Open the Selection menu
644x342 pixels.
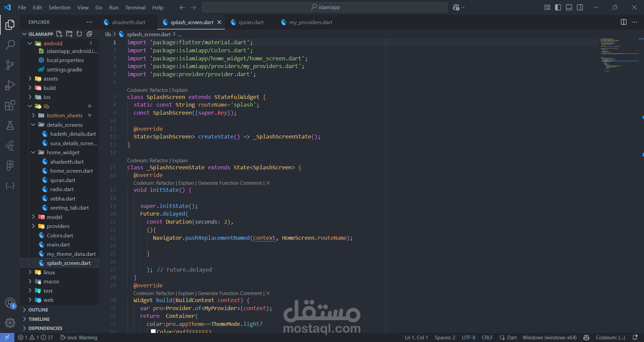59,7
